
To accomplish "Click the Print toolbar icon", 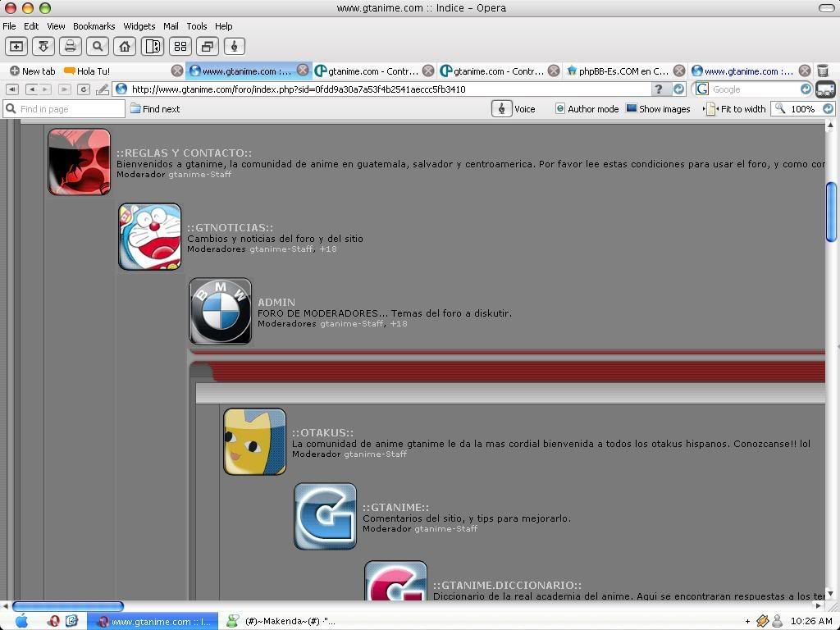I will (71, 47).
